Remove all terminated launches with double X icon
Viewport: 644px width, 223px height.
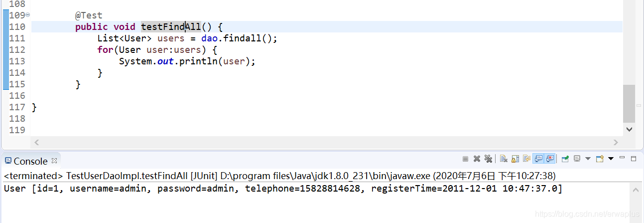tap(488, 159)
